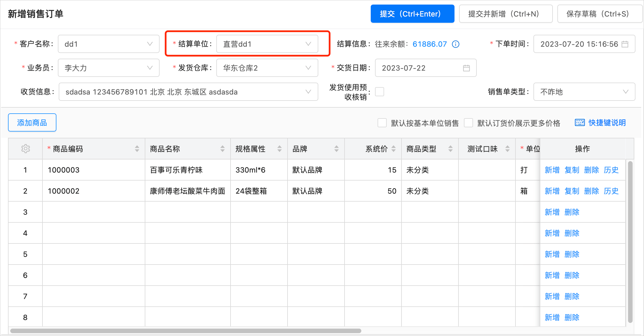Click 删除 in empty row 3
This screenshot has width=644, height=336.
(x=572, y=212)
